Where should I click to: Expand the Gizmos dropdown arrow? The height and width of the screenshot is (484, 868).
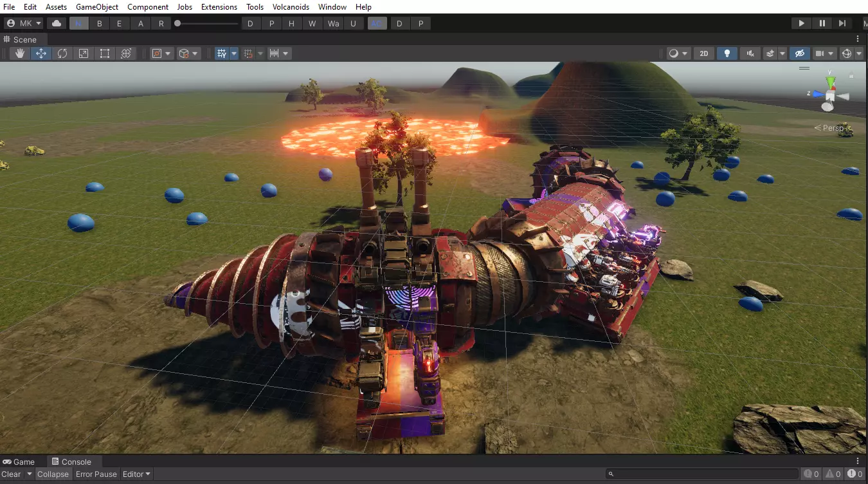click(860, 53)
